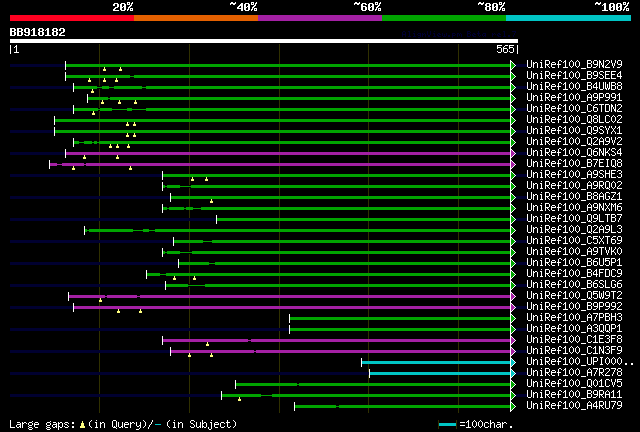Click the green ~80% identity legend segment
This screenshot has width=640, height=432.
(444, 18)
